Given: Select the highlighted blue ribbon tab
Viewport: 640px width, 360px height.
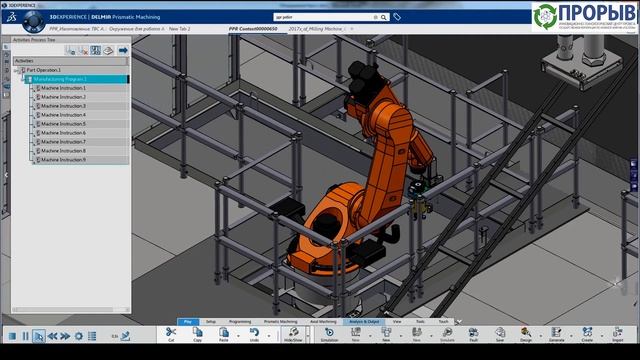Looking at the screenshot, I should [188, 322].
